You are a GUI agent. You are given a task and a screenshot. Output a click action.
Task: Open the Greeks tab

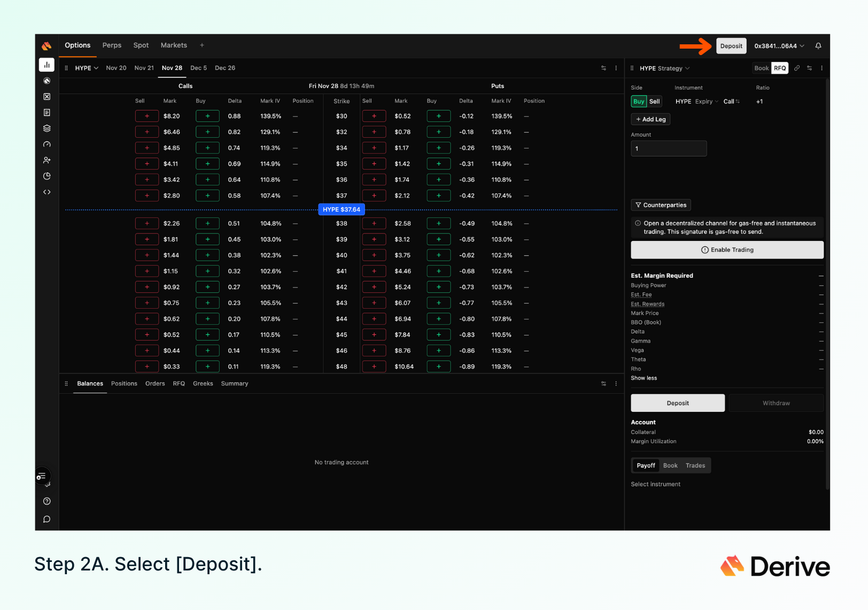[x=203, y=384]
